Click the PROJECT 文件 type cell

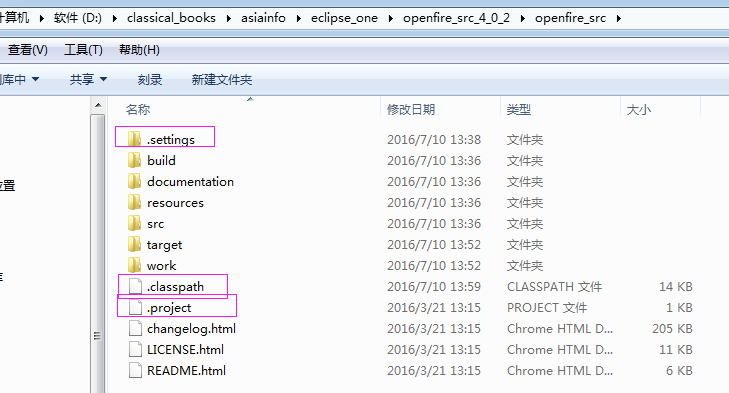[x=547, y=307]
